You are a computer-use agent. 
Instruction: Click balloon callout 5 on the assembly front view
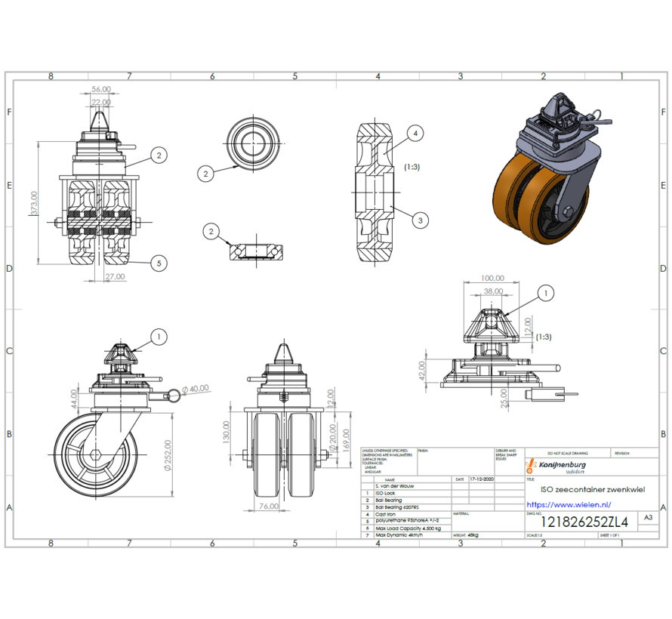tap(159, 263)
